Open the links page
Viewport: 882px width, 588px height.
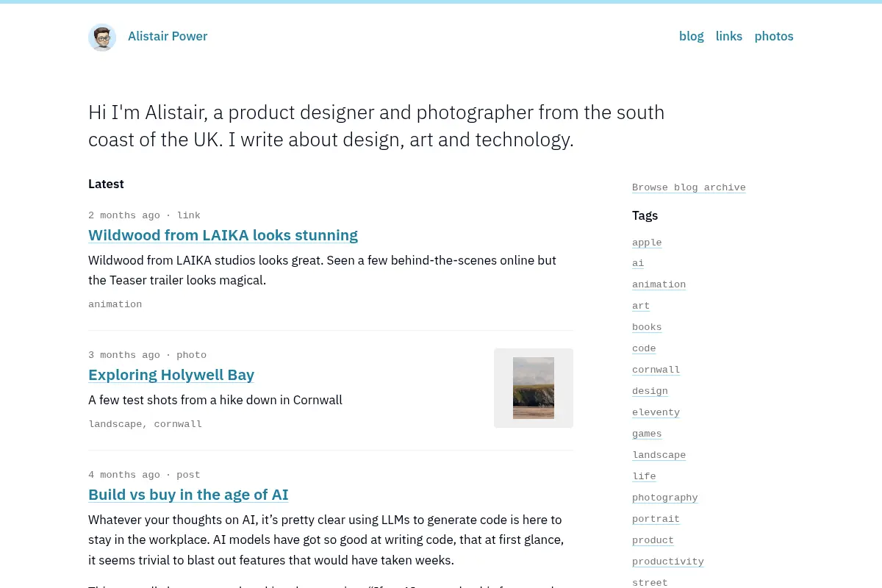point(729,36)
